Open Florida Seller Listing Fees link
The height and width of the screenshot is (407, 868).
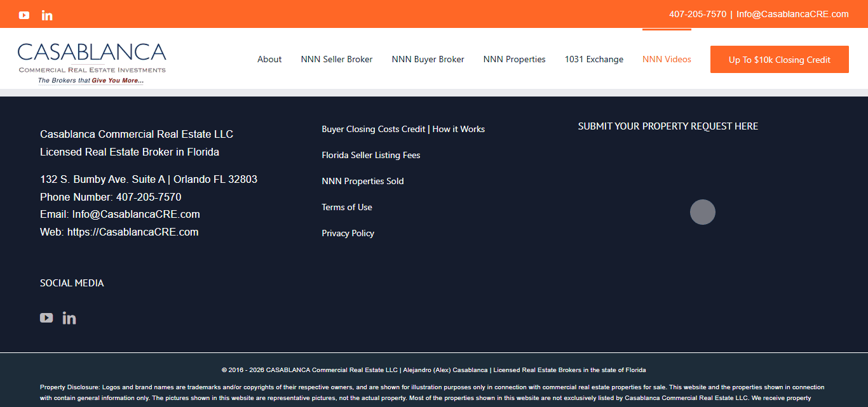pyautogui.click(x=371, y=155)
